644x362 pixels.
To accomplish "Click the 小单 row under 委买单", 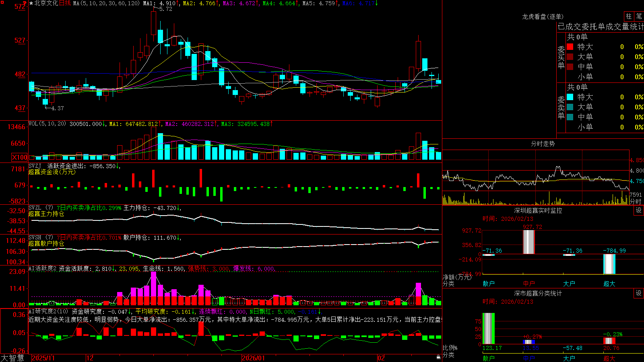I will [605, 77].
